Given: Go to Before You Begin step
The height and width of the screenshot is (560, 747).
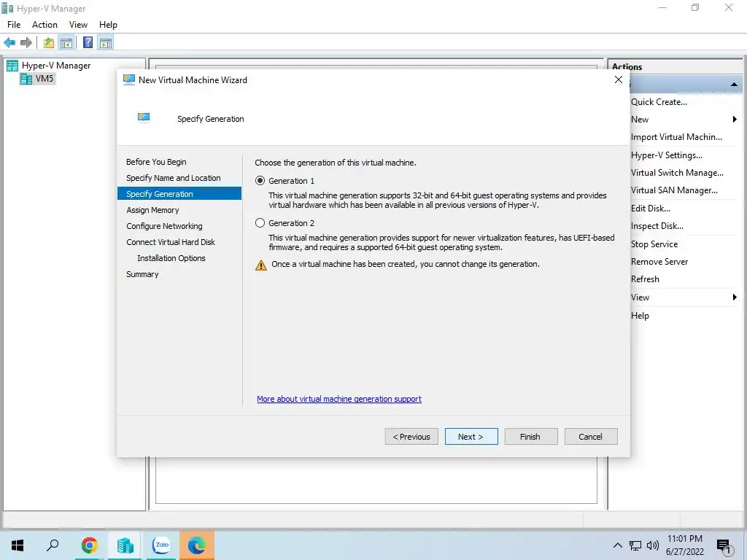Looking at the screenshot, I should [156, 162].
